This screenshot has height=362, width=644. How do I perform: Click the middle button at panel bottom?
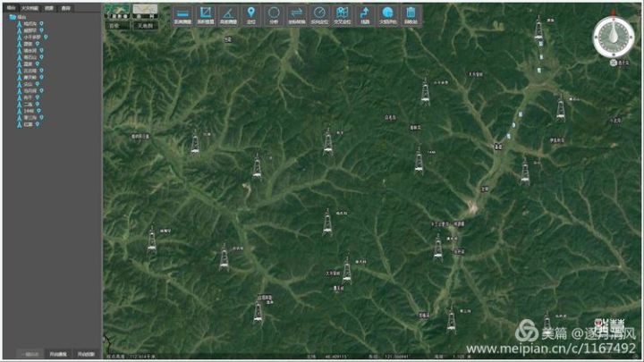click(x=57, y=353)
